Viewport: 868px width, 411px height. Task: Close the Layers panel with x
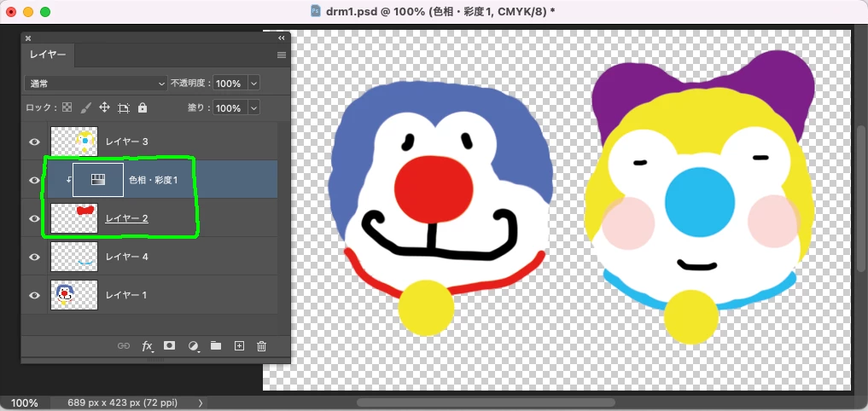[27, 38]
